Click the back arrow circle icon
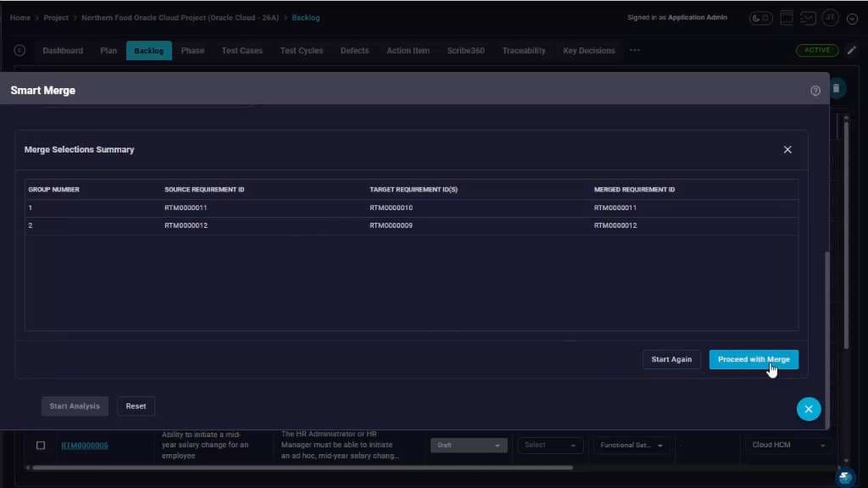Screen dimensions: 868x488 (20, 50)
